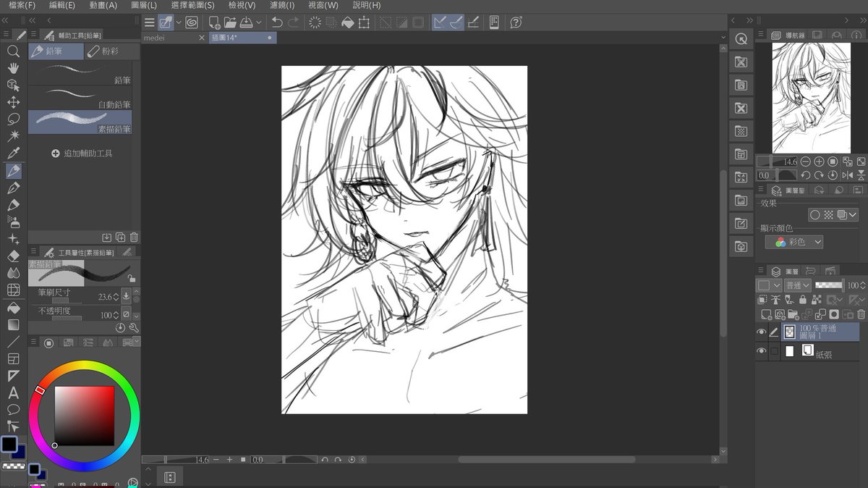Toggle Snap to Grid in the command bar
Viewport: 868px width, 488px height.
coord(473,22)
